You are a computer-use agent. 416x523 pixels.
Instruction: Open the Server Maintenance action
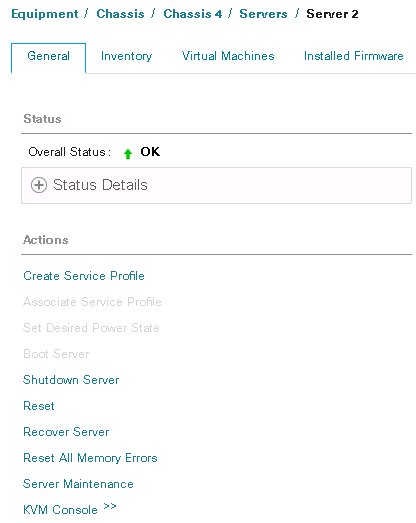[78, 484]
